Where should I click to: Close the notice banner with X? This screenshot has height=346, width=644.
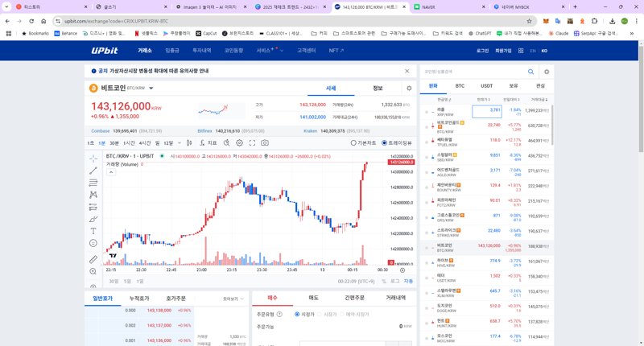click(407, 71)
